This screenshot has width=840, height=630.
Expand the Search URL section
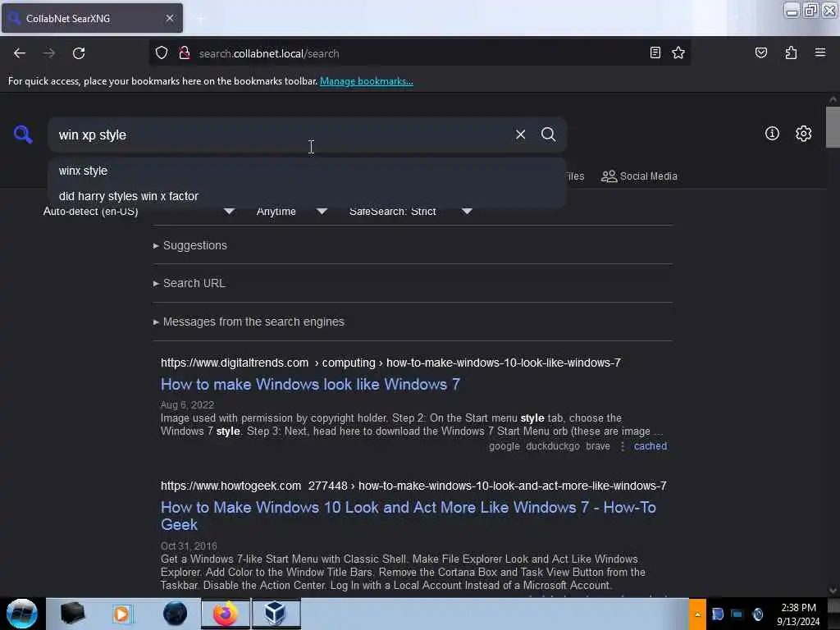(189, 283)
